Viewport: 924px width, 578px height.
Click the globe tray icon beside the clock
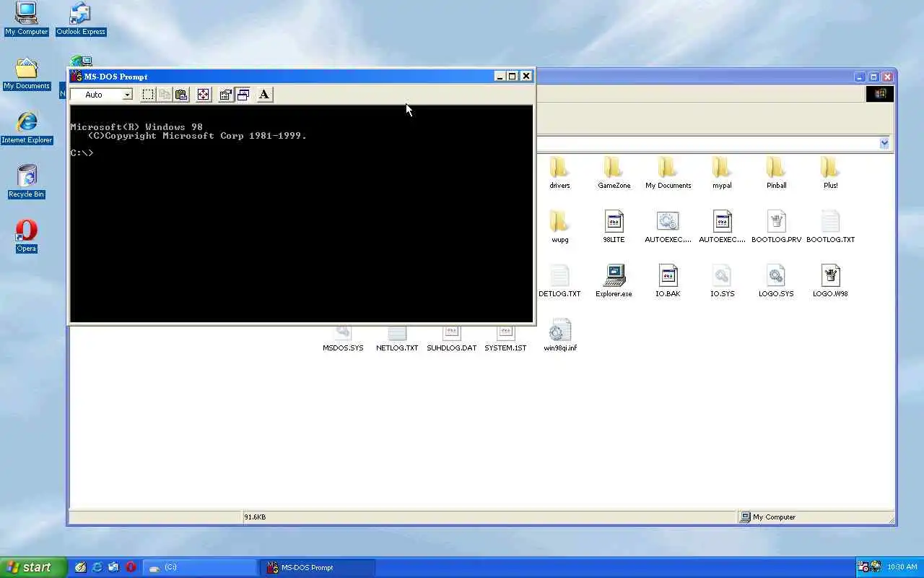pyautogui.click(x=876, y=567)
